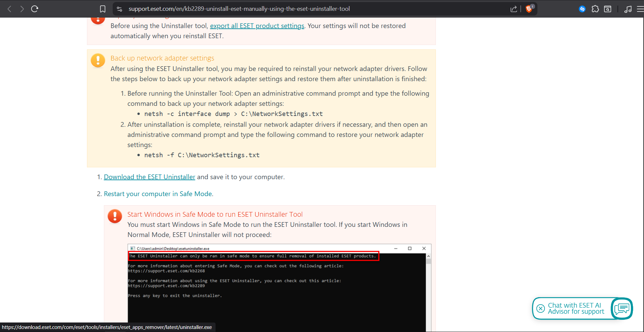The width and height of the screenshot is (644, 332).
Task: Open the Brave Shields lion icon
Action: point(529,9)
